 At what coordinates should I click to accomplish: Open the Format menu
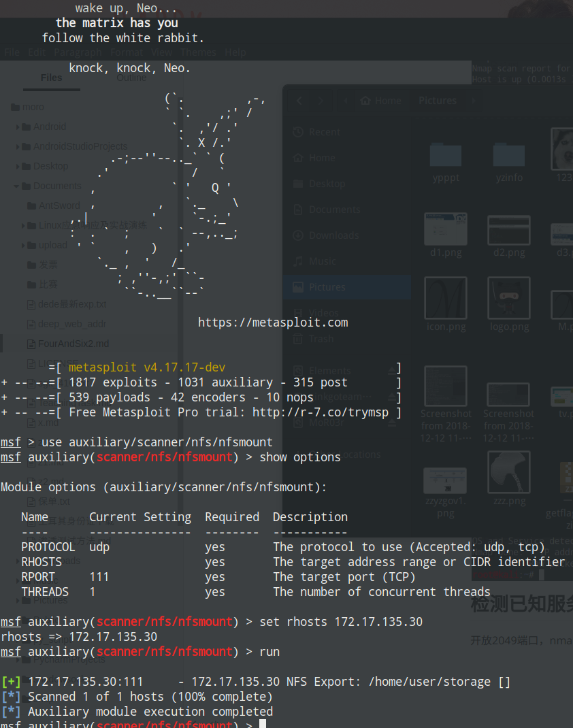(127, 52)
